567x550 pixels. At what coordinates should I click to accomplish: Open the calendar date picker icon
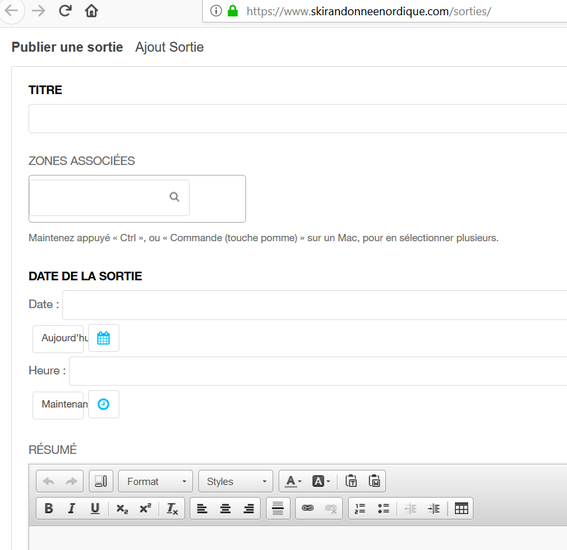point(103,338)
